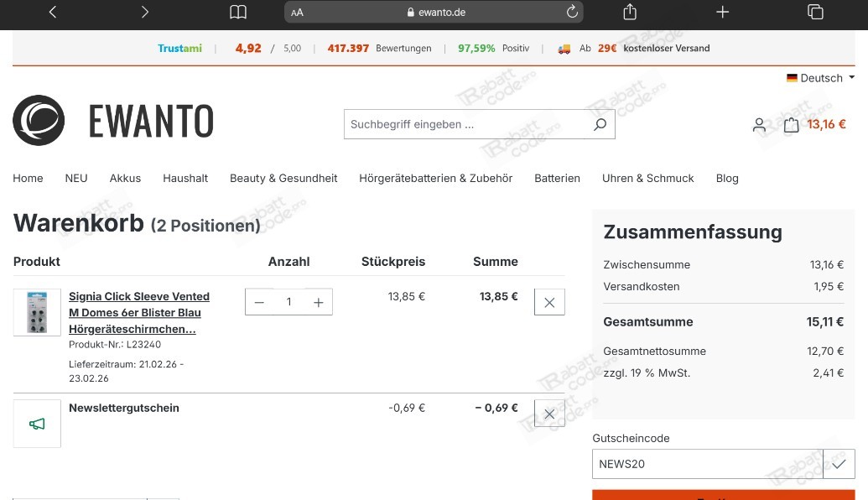
Task: Open the account person icon
Action: click(x=759, y=124)
